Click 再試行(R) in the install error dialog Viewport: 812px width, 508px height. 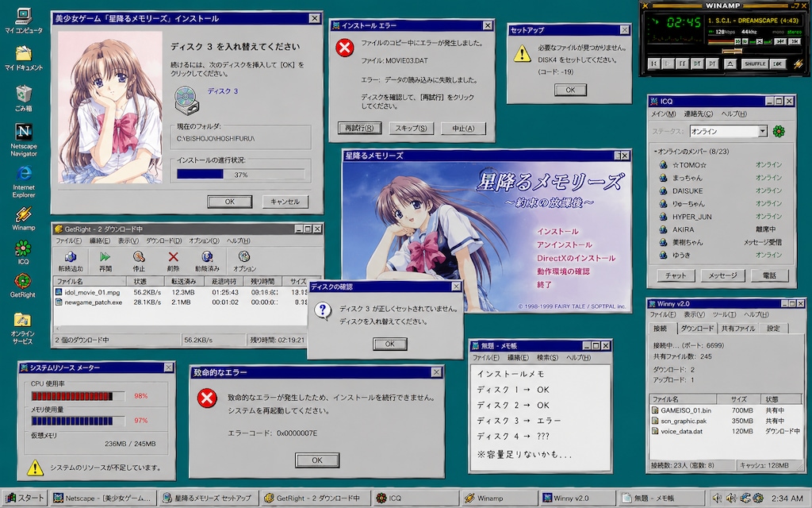pos(359,128)
